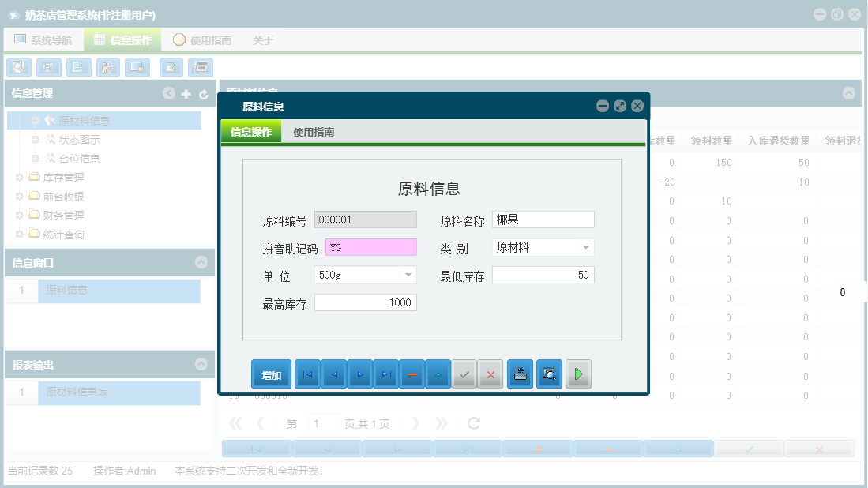
Task: Click the 增加 button
Action: pyautogui.click(x=271, y=374)
